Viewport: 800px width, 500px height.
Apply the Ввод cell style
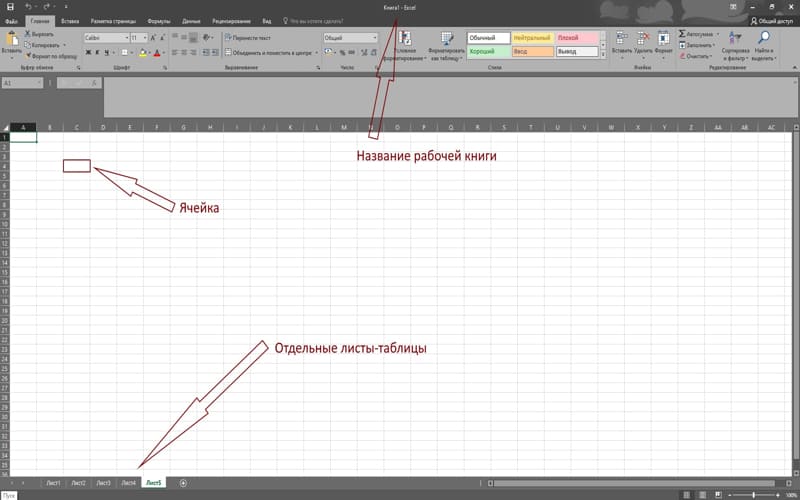tap(533, 52)
